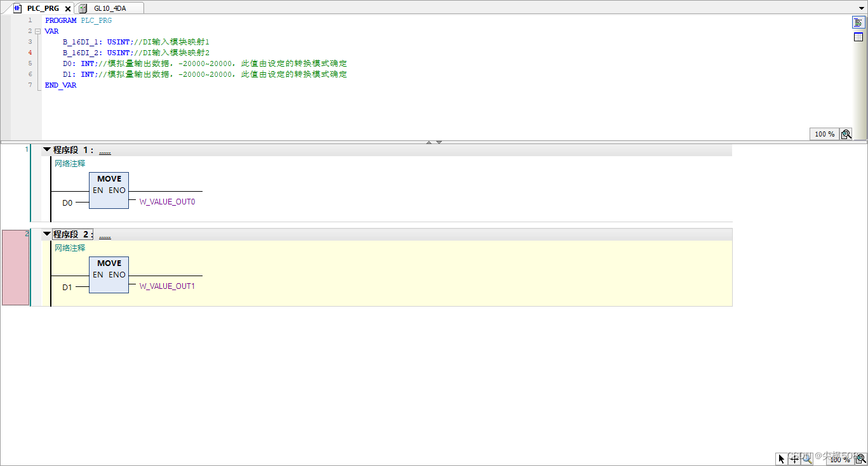868x466 pixels.
Task: Select the pan tool at bottom right
Action: click(x=794, y=459)
